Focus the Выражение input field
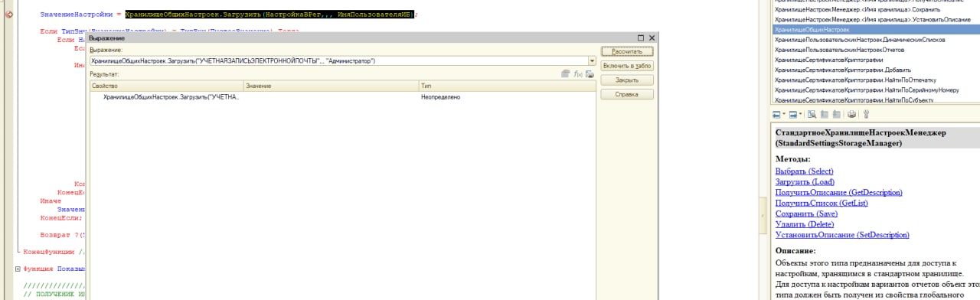Viewport: 980px width, 300px height. pos(338,60)
